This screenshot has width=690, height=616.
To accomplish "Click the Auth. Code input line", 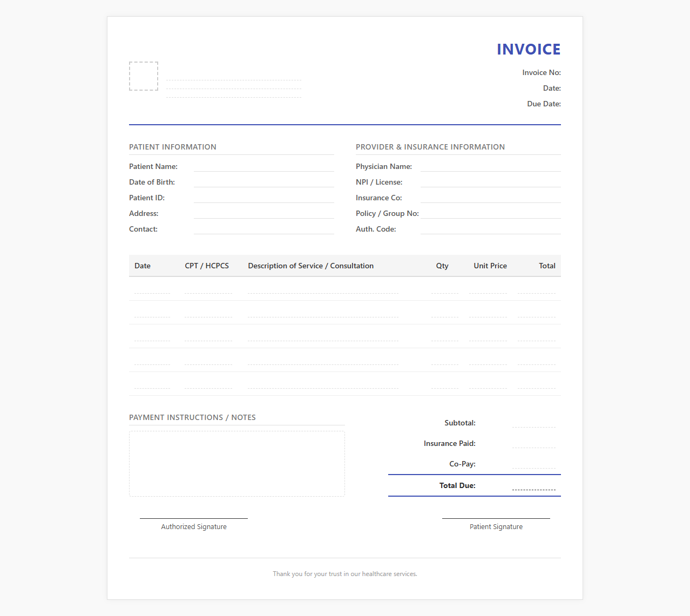I will [x=491, y=229].
